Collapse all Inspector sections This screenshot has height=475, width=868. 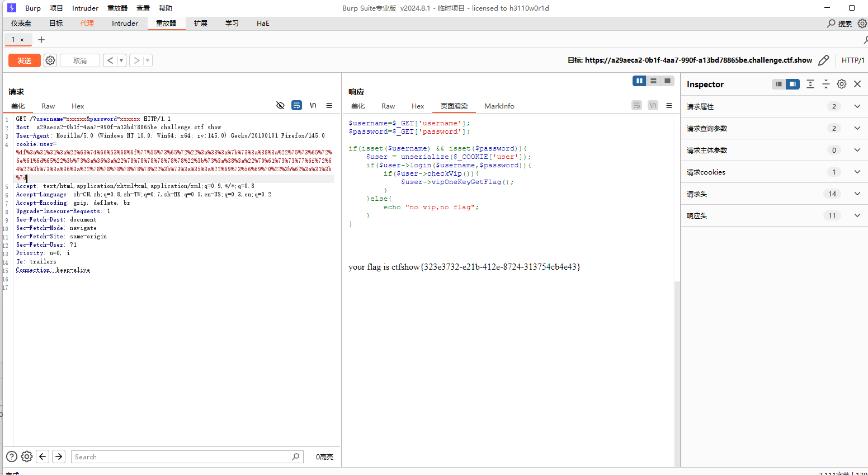tap(825, 84)
